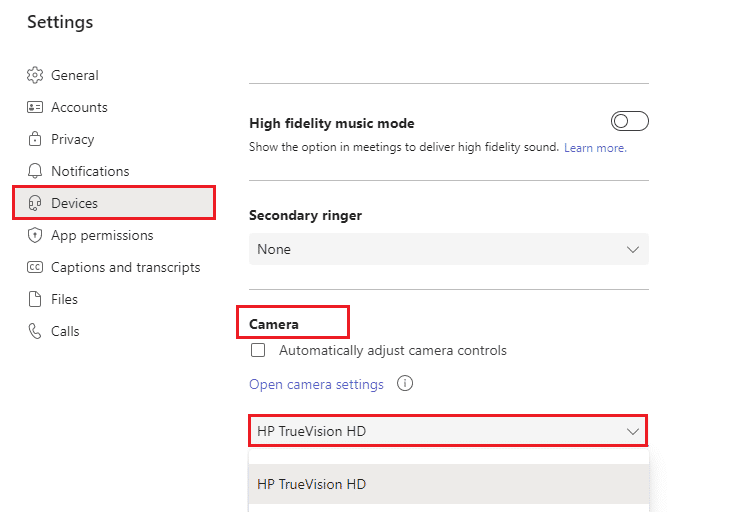The image size is (730, 512).
Task: Open the Calls settings section
Action: click(65, 331)
